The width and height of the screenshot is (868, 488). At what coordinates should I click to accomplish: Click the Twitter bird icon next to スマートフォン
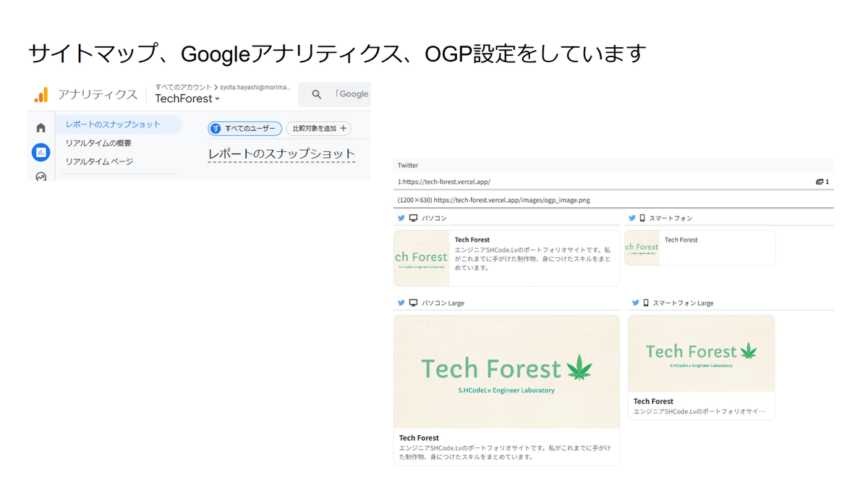click(631, 218)
